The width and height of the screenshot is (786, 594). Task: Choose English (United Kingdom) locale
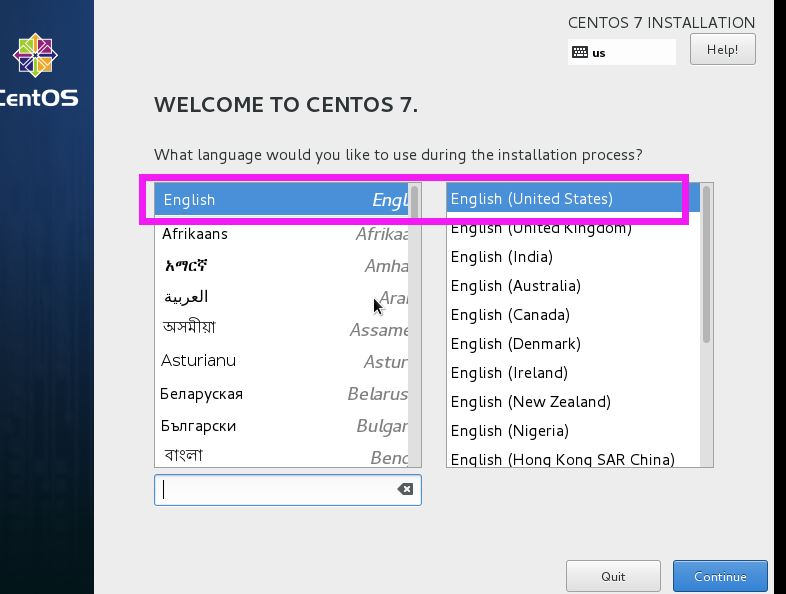click(541, 228)
